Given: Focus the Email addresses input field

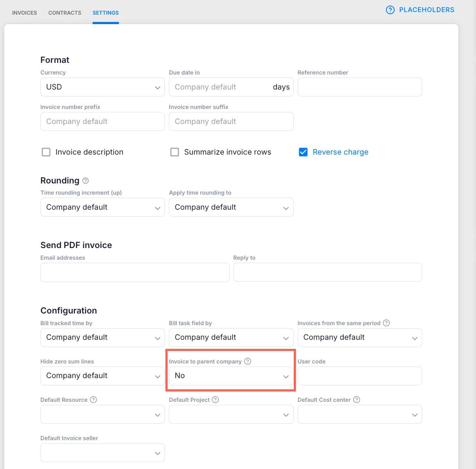Looking at the screenshot, I should pyautogui.click(x=135, y=272).
